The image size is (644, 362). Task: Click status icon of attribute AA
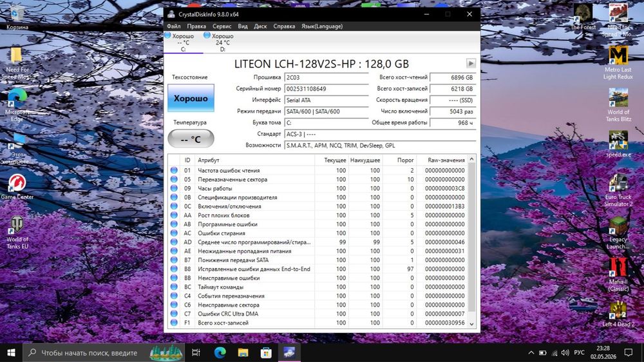point(174,215)
